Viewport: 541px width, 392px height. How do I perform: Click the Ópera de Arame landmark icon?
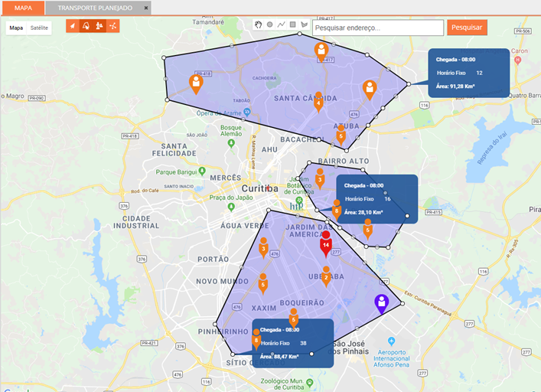coord(246,112)
